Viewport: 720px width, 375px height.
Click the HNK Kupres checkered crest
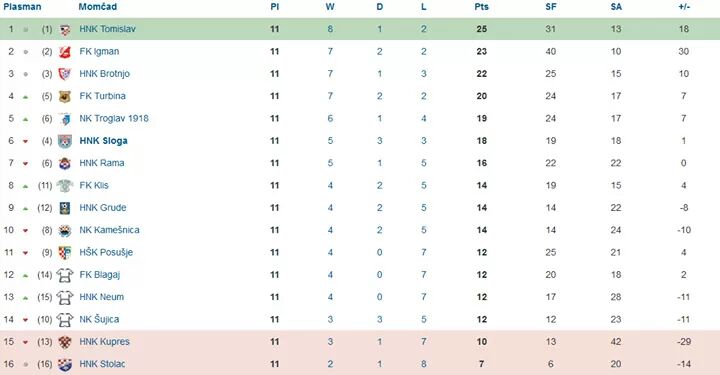pos(65,342)
